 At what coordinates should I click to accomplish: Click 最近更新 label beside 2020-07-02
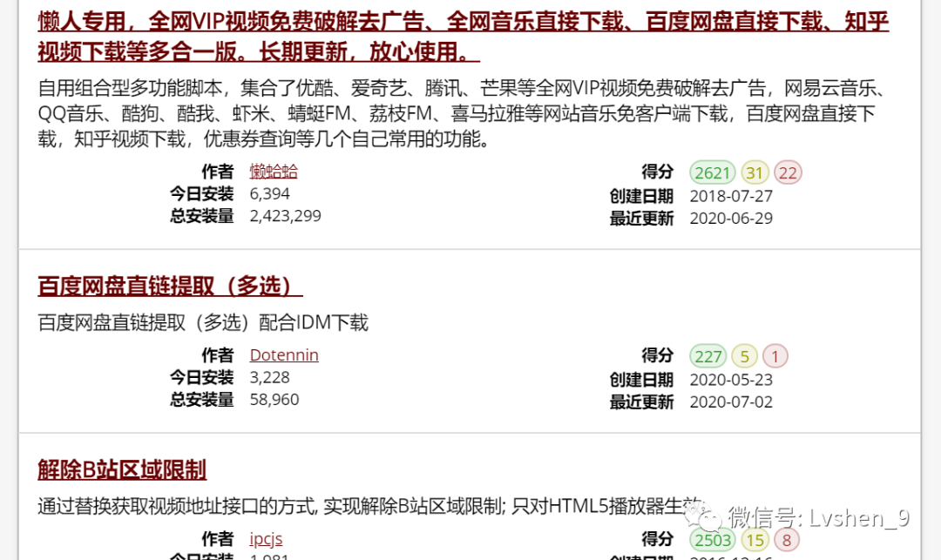641,401
